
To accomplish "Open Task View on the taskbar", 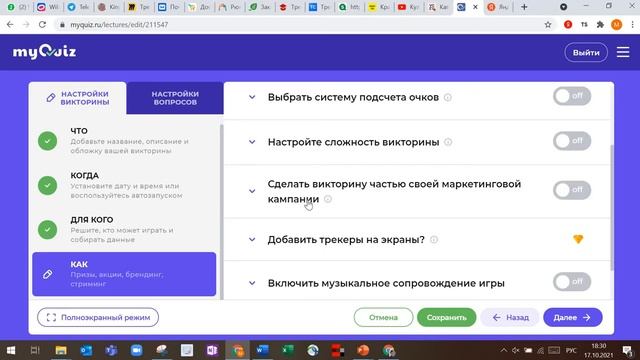I will tap(35, 350).
